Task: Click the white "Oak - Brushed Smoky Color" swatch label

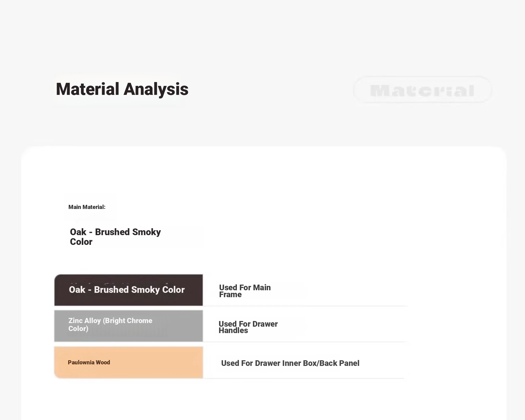Action: click(127, 289)
